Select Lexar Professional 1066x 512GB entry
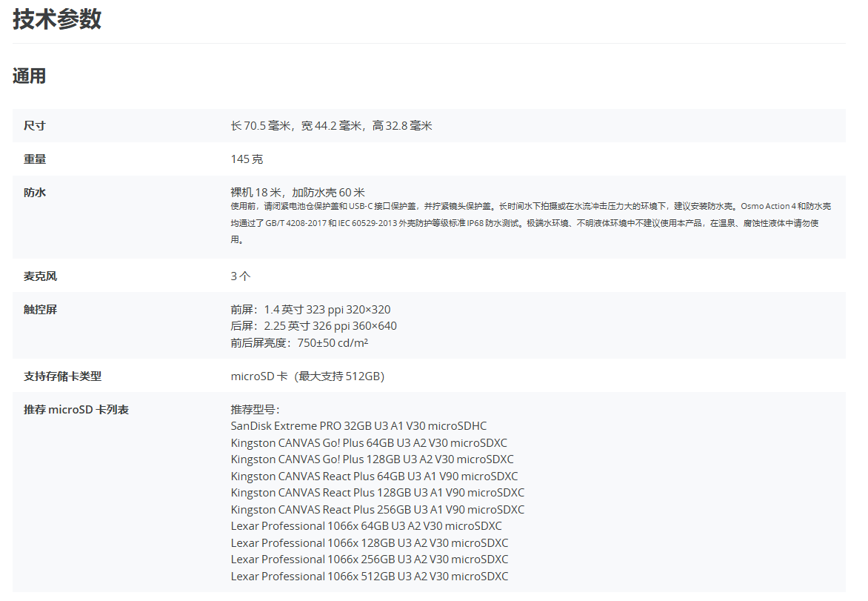Screen dimensions: 868x601 coord(369,577)
